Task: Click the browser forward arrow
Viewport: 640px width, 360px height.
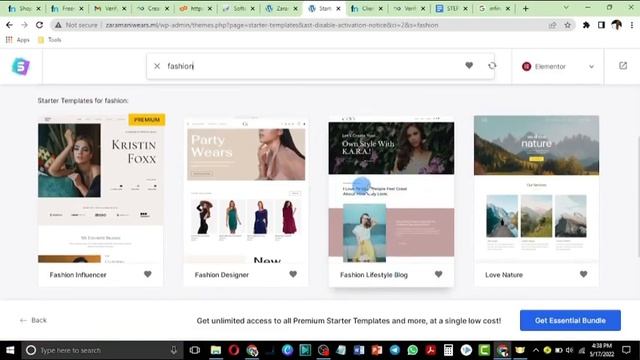Action: point(24,25)
